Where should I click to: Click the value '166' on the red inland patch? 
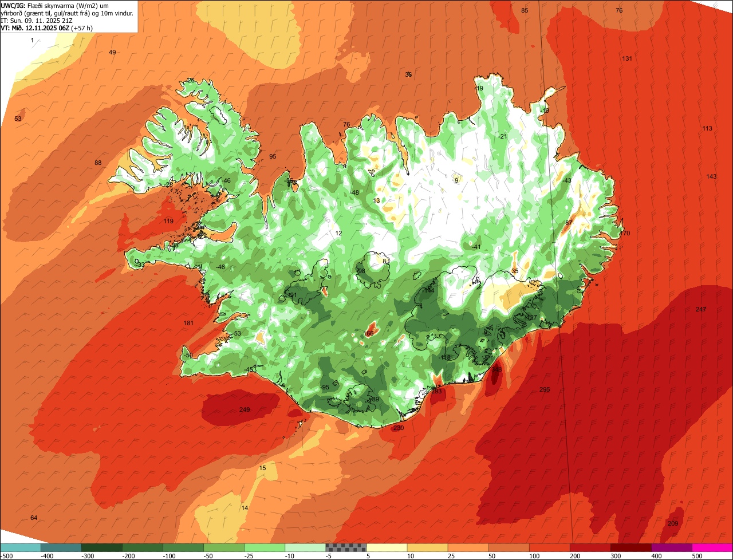(369, 333)
